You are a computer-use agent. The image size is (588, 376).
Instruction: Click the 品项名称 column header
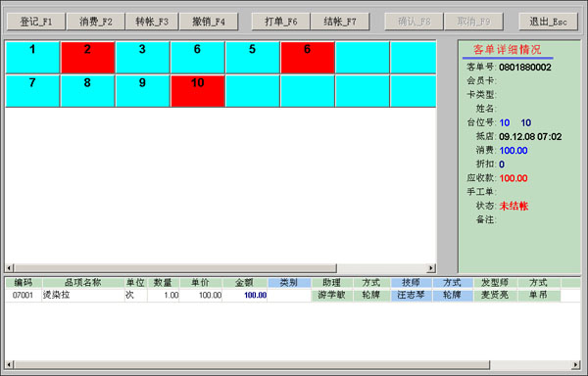(83, 283)
